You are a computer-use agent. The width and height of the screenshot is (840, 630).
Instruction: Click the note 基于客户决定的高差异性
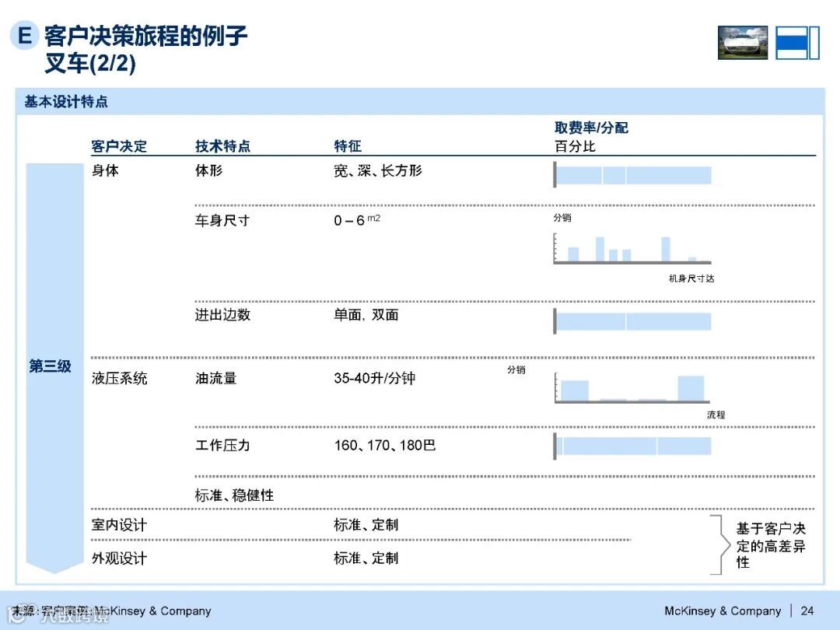(x=771, y=545)
